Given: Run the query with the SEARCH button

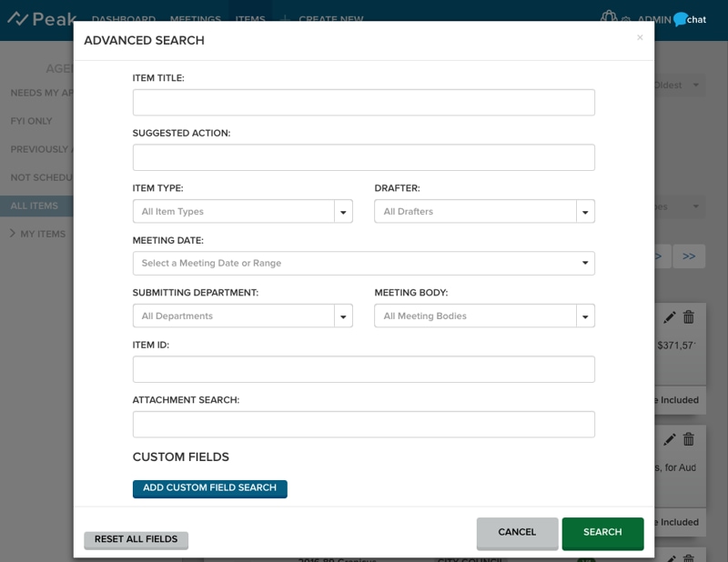Looking at the screenshot, I should click(x=602, y=534).
